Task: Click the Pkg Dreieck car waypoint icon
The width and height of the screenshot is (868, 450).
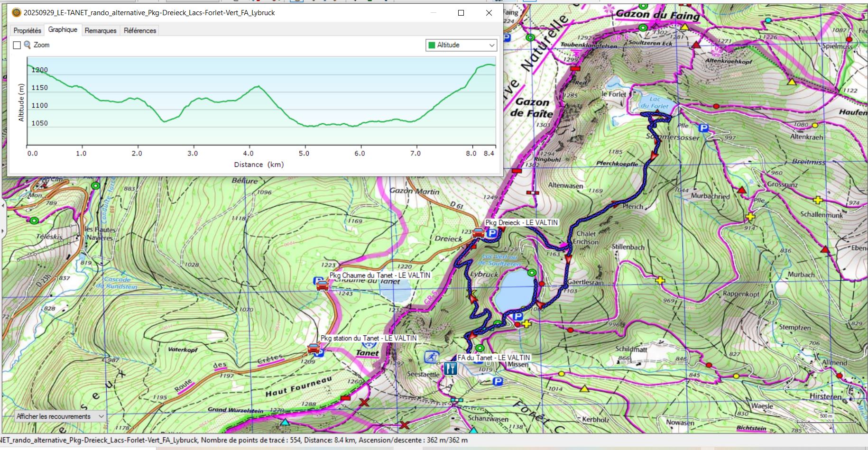Action: [x=479, y=233]
